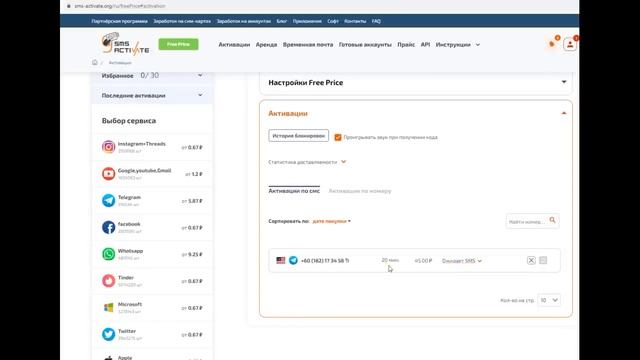Select the Tinder service icon
The height and width of the screenshot is (360, 640).
[109, 281]
